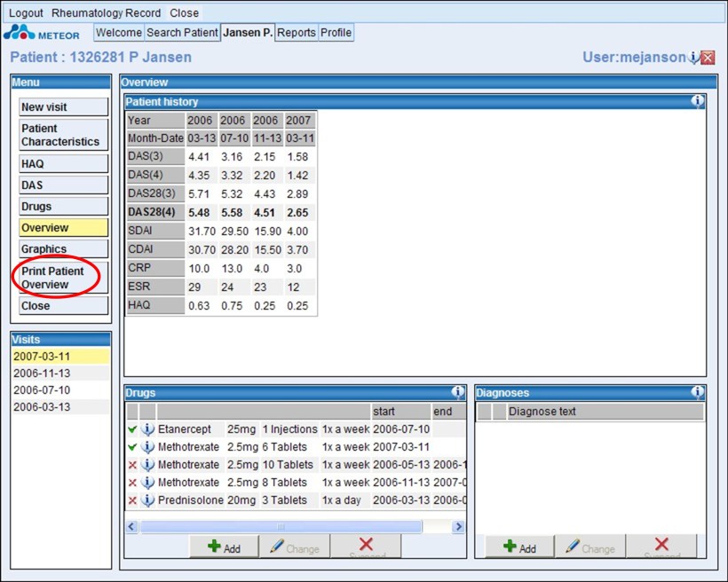Click ESR value 29
This screenshot has height=582, width=728.
point(194,287)
